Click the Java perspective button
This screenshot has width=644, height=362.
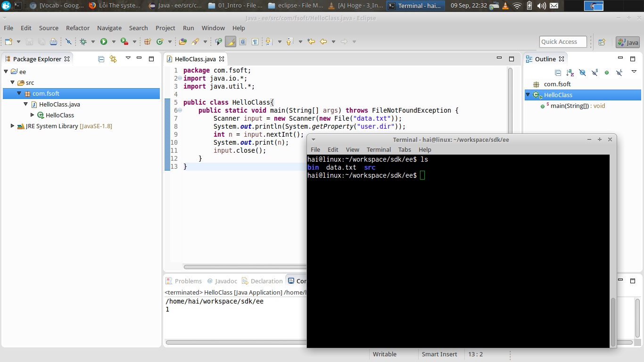coord(627,42)
